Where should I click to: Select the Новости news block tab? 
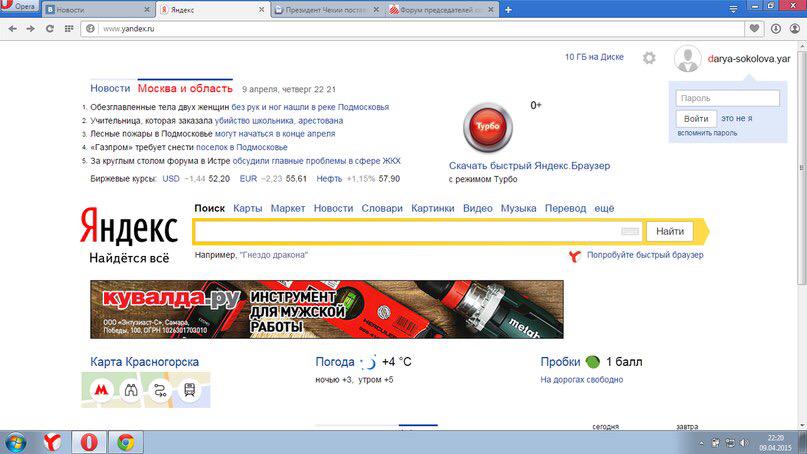110,89
